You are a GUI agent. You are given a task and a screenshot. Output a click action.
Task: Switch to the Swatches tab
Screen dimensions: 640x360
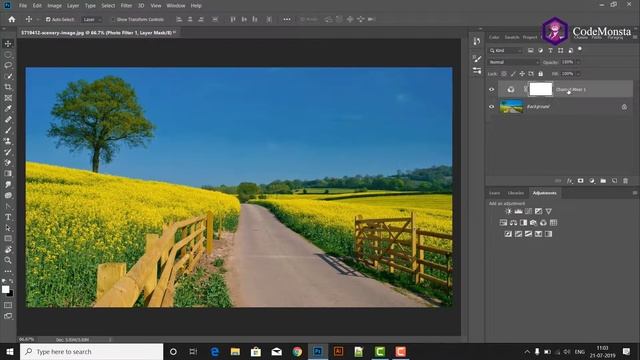(x=512, y=37)
